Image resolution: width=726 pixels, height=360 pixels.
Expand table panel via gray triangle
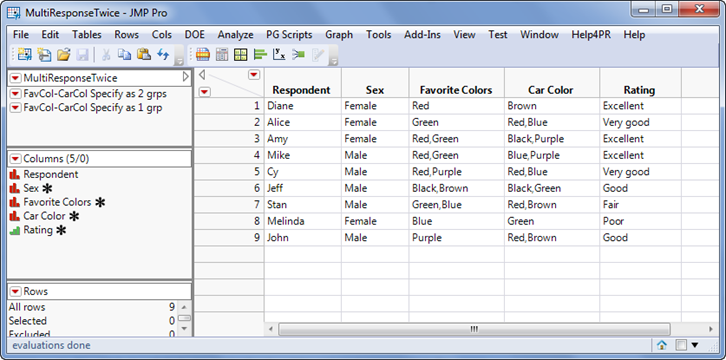186,77
